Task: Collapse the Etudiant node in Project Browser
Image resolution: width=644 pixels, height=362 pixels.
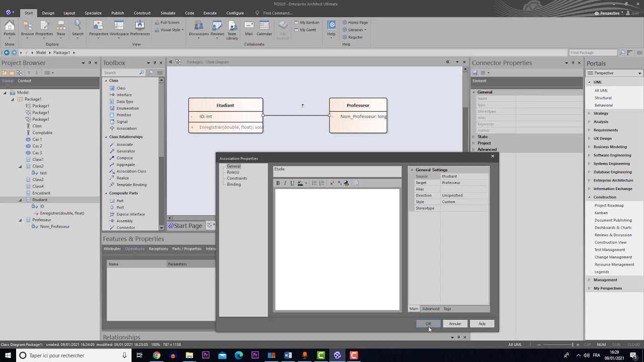Action: coord(21,200)
